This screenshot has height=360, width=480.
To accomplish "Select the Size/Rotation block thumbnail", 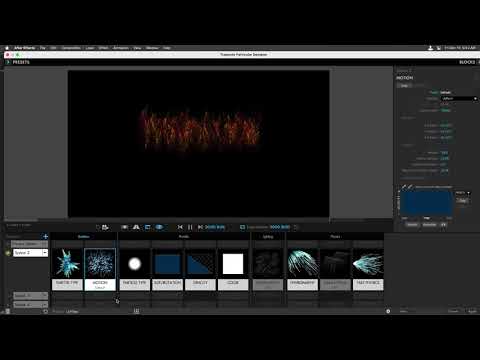I will coord(167,264).
